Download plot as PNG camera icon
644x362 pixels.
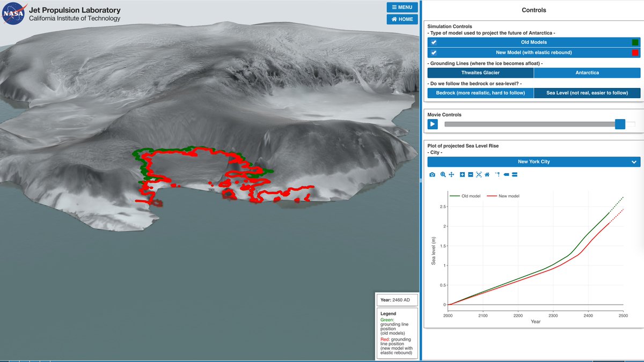(433, 175)
